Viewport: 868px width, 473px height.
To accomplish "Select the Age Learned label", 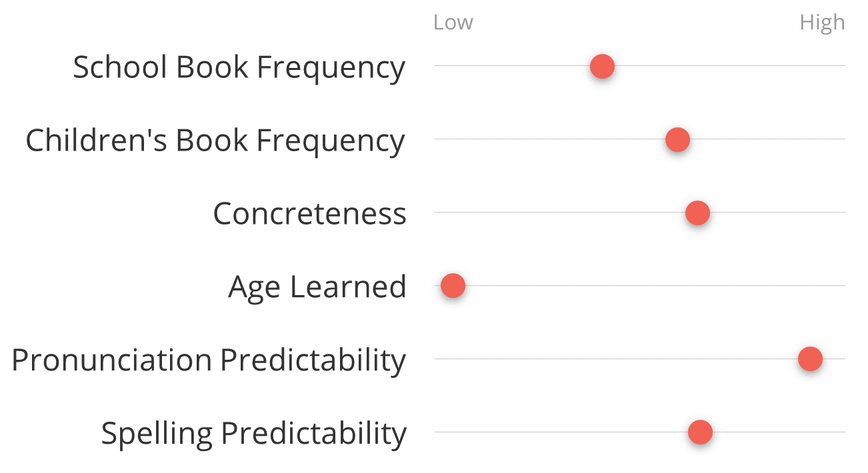I will pos(317,288).
